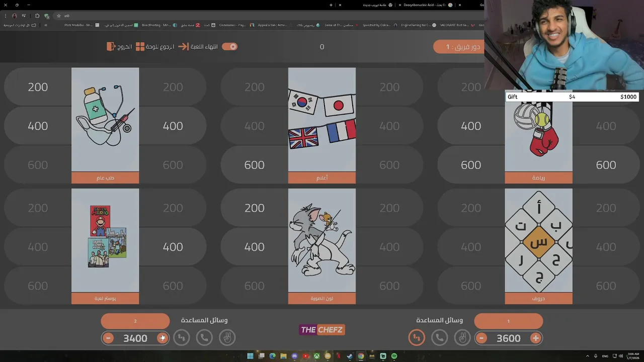The image size is (644, 362).
Task: Click team 1 name field above 3600
Action: [508, 321]
